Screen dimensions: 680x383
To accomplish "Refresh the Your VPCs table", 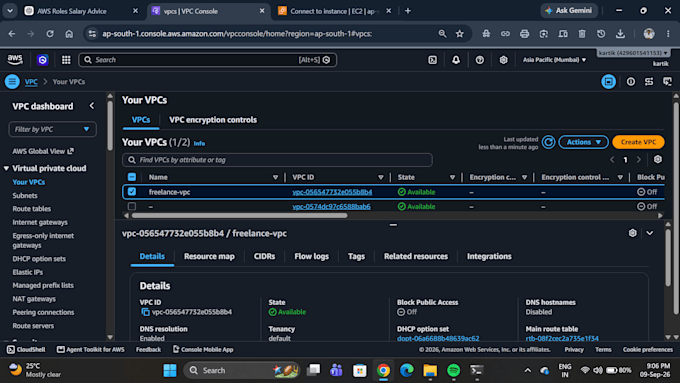I will [x=548, y=142].
